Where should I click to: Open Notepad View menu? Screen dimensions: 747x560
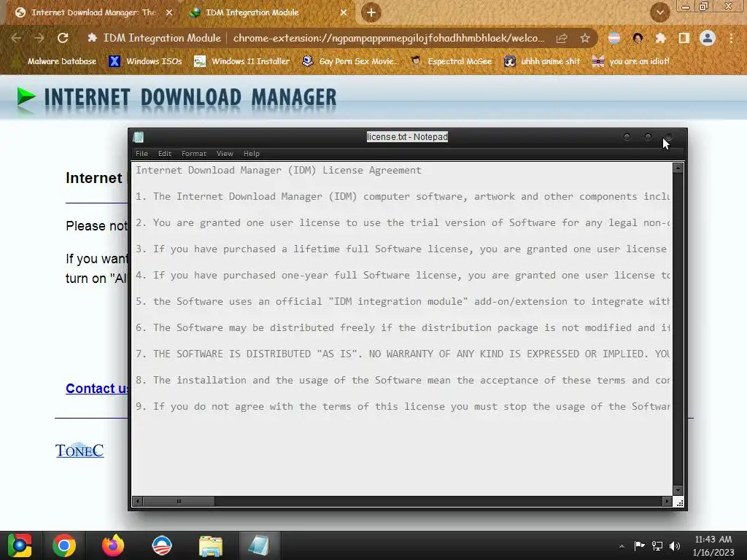[x=225, y=153]
